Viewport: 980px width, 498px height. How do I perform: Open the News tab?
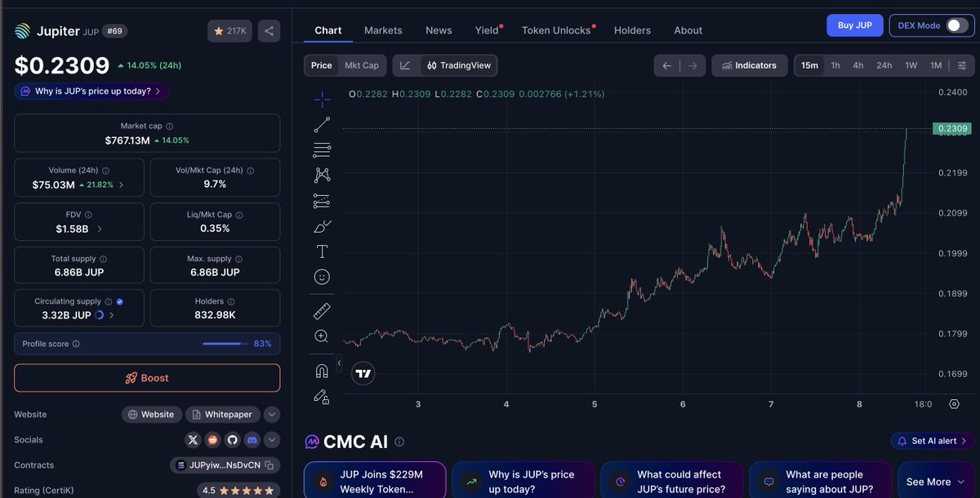click(439, 30)
